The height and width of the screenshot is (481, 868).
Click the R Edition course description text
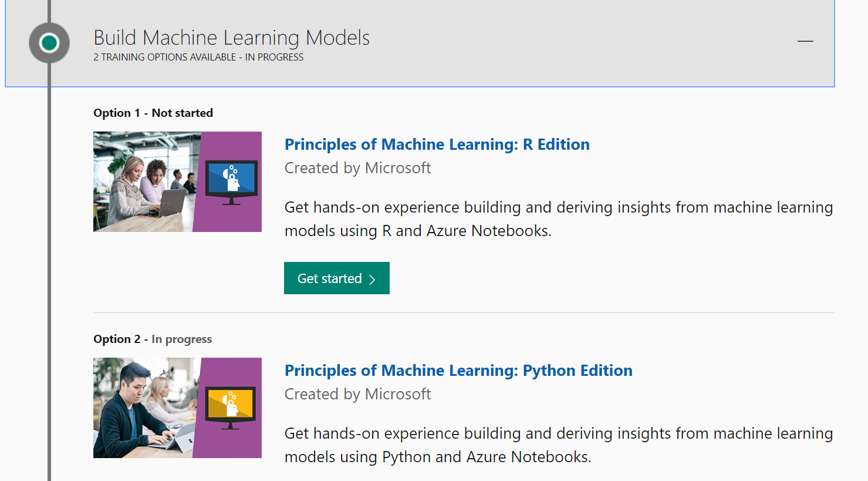[559, 219]
